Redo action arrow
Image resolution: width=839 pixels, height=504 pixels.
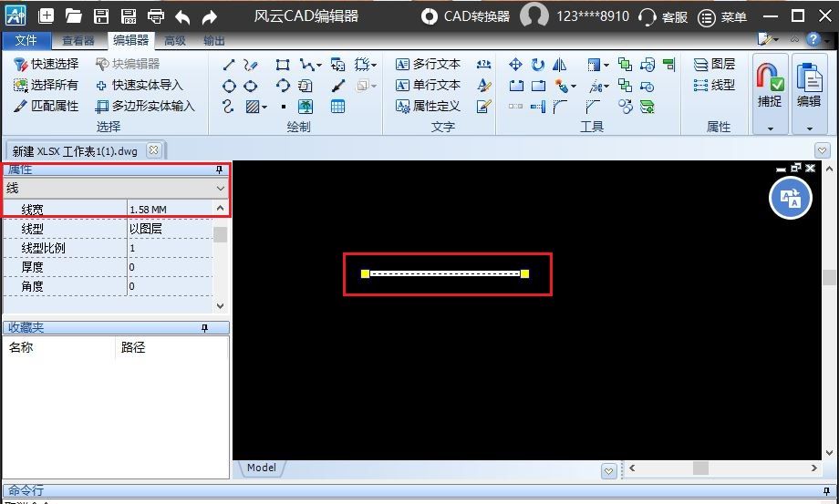pos(209,17)
